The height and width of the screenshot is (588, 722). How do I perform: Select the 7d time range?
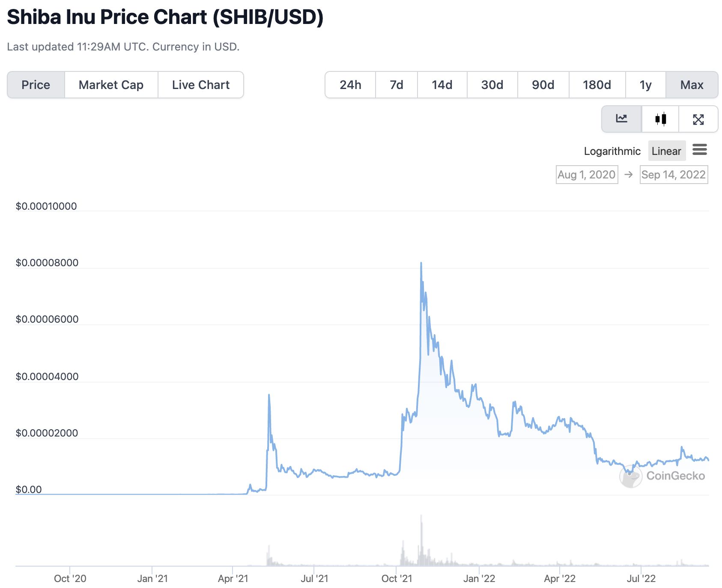coord(396,85)
